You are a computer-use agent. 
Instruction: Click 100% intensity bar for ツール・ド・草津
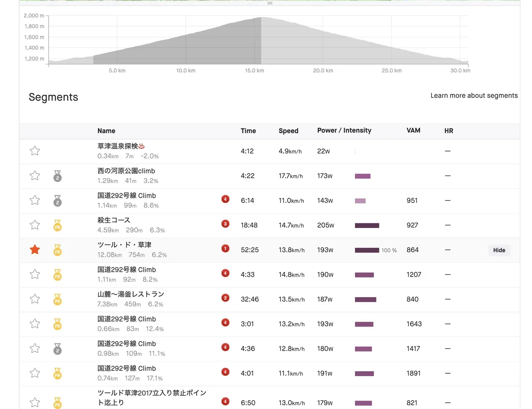point(367,250)
